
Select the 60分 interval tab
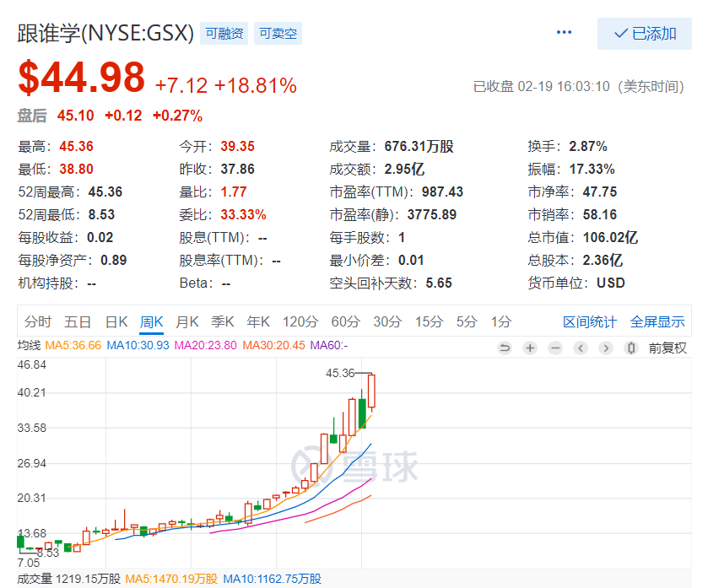click(345, 321)
